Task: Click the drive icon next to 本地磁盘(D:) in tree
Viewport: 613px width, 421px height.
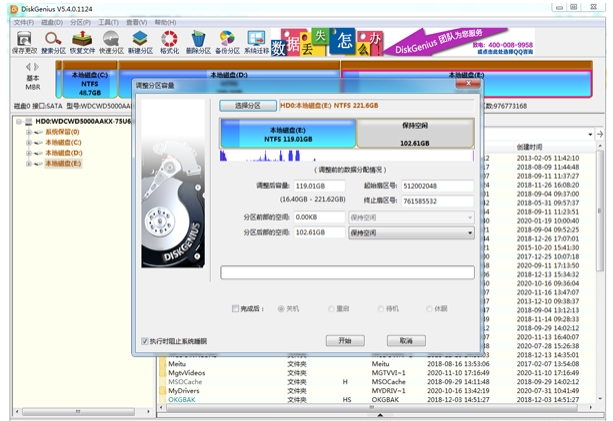Action: pyautogui.click(x=39, y=153)
